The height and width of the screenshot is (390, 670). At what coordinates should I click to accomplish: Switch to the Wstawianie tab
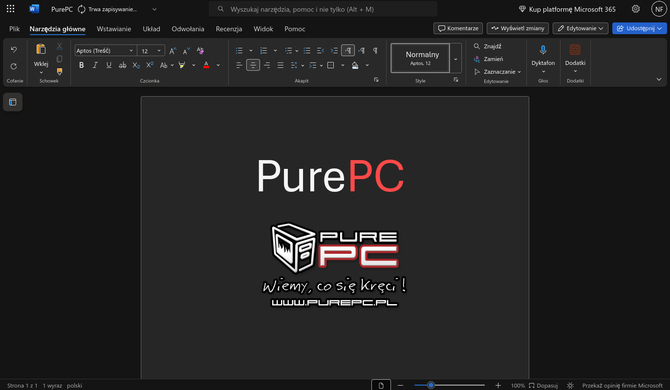click(x=114, y=29)
